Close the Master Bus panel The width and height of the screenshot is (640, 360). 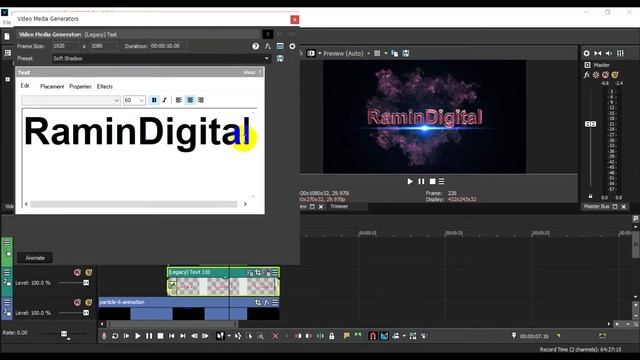pos(624,207)
